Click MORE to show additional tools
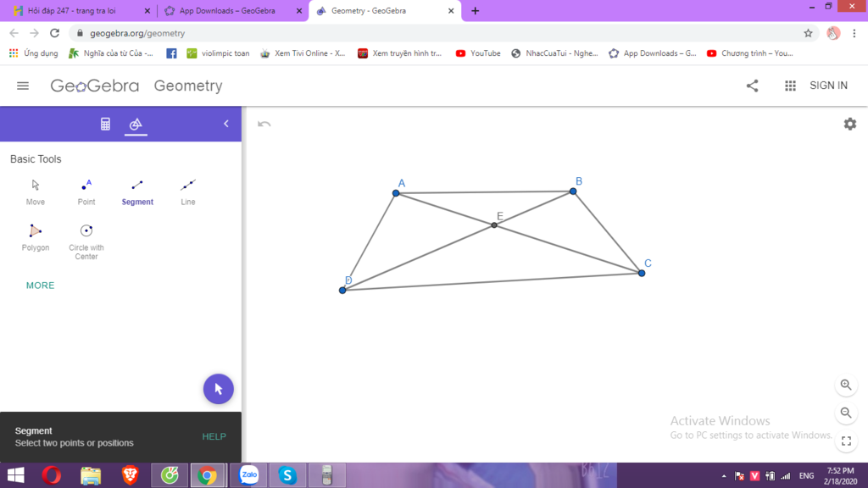Screen dimensions: 868x488 pos(41,286)
